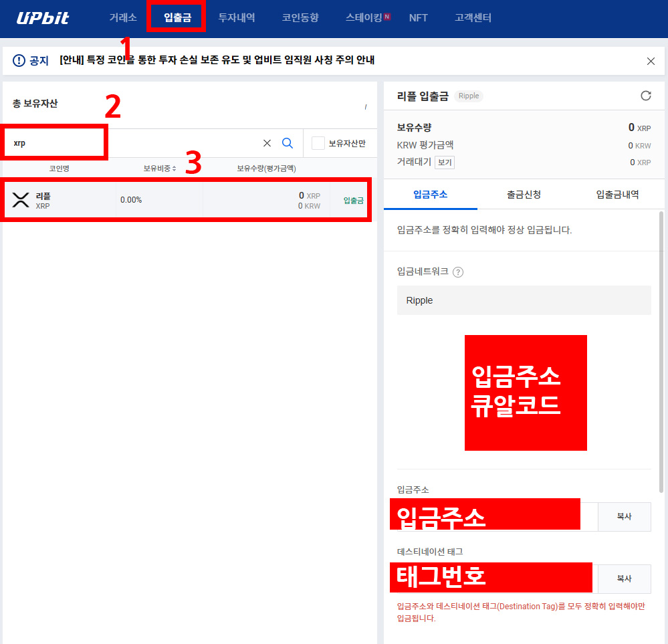
Task: Dismiss the notice banner with the X
Action: pyautogui.click(x=651, y=62)
